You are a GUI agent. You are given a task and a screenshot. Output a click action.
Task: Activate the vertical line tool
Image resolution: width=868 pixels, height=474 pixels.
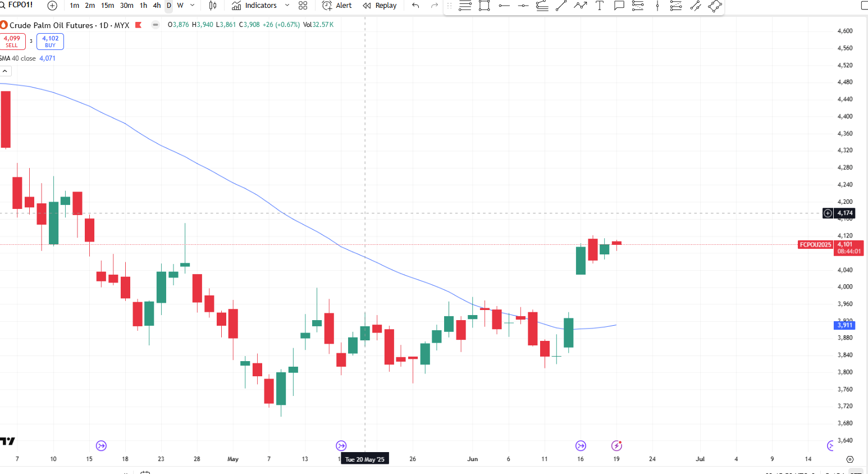click(x=657, y=6)
